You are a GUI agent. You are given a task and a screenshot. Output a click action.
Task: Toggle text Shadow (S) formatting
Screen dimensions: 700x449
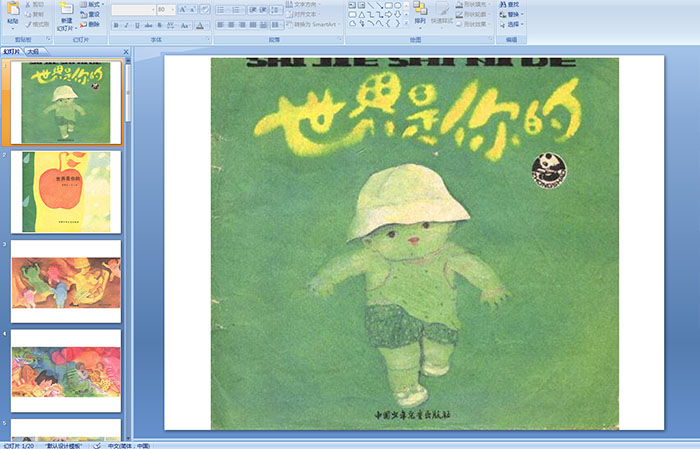pos(159,25)
